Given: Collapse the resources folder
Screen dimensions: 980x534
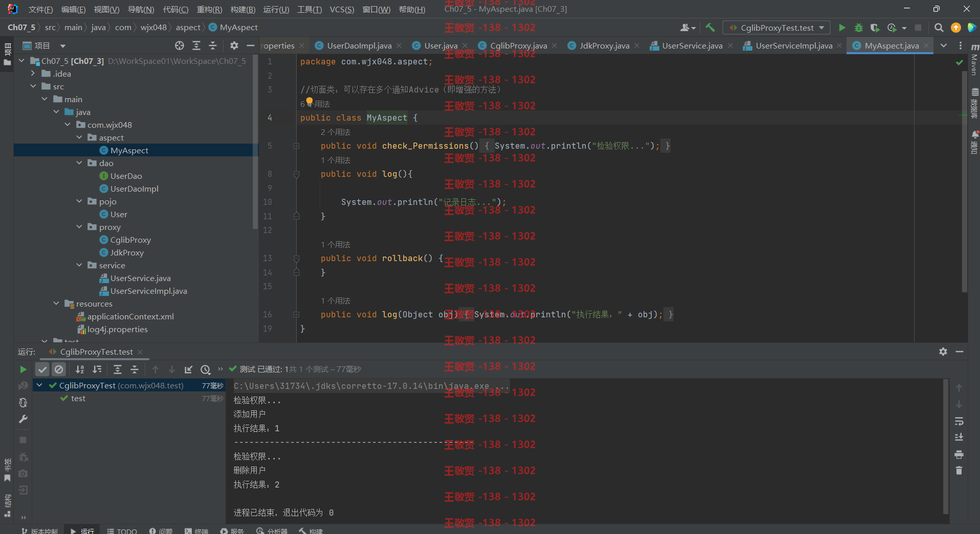Looking at the screenshot, I should tap(56, 304).
